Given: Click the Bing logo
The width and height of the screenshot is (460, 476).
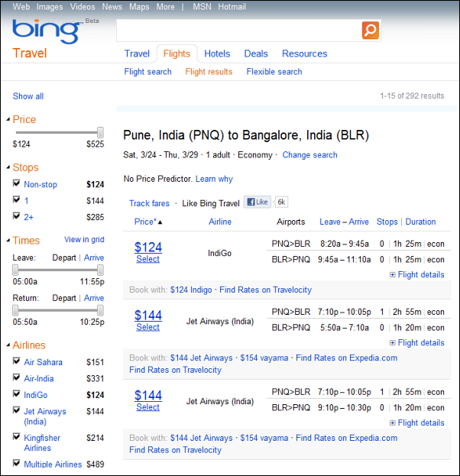Looking at the screenshot, I should (x=47, y=31).
